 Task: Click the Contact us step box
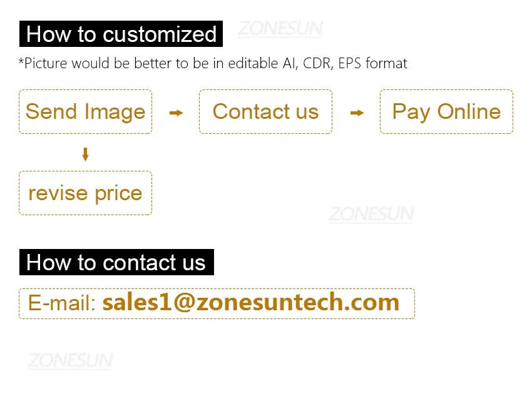(265, 112)
